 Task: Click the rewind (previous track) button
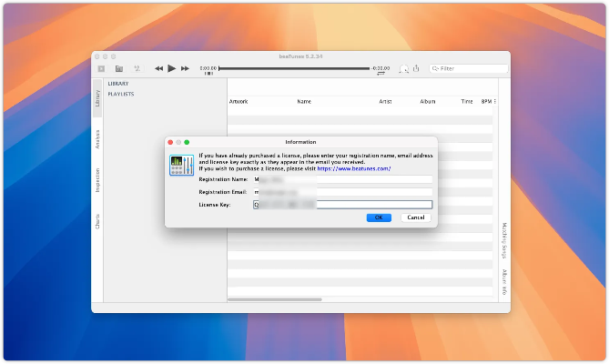pyautogui.click(x=158, y=68)
